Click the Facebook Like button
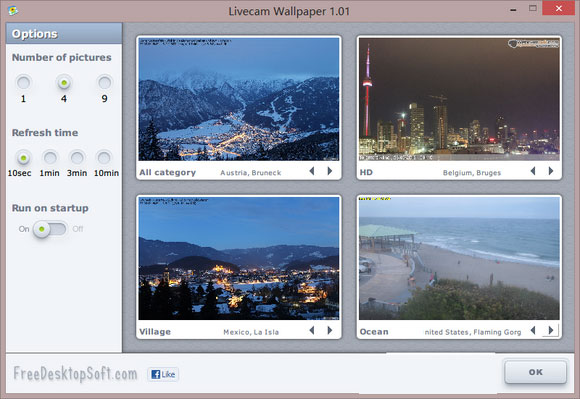This screenshot has height=399, width=580. (163, 374)
